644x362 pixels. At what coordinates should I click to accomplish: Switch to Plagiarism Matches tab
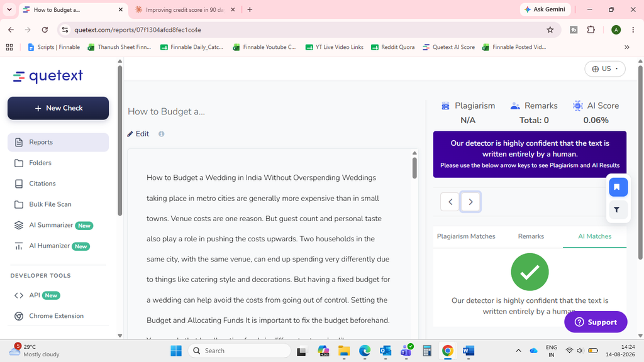pyautogui.click(x=466, y=236)
